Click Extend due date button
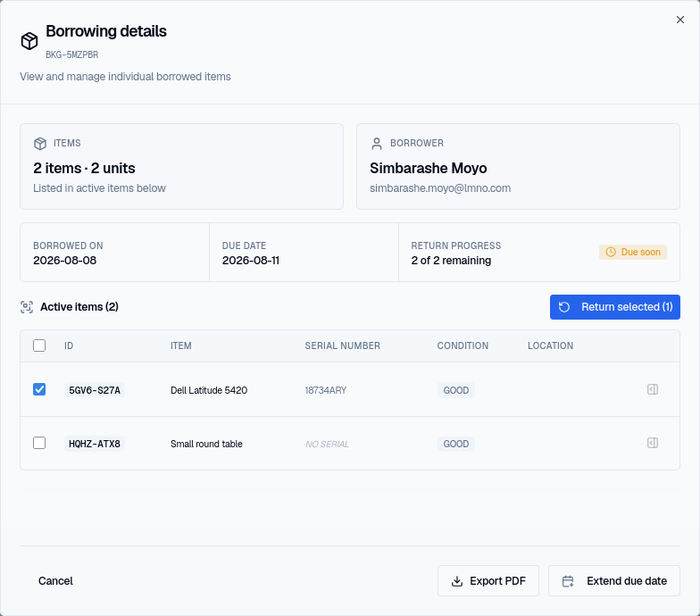 click(614, 580)
